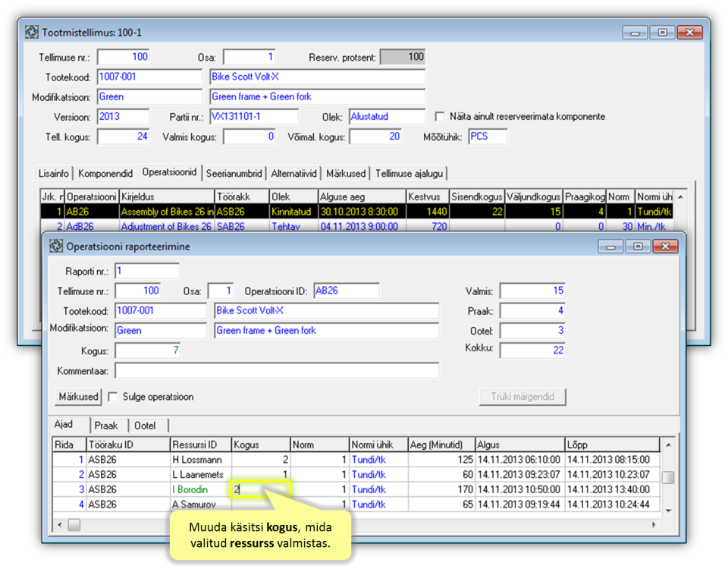This screenshot has width=728, height=569.
Task: Close the Tootmistellimus window
Action: (689, 33)
